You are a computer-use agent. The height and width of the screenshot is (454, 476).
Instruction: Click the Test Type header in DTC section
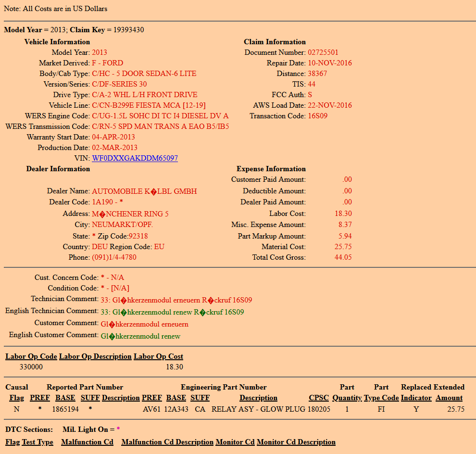38,442
